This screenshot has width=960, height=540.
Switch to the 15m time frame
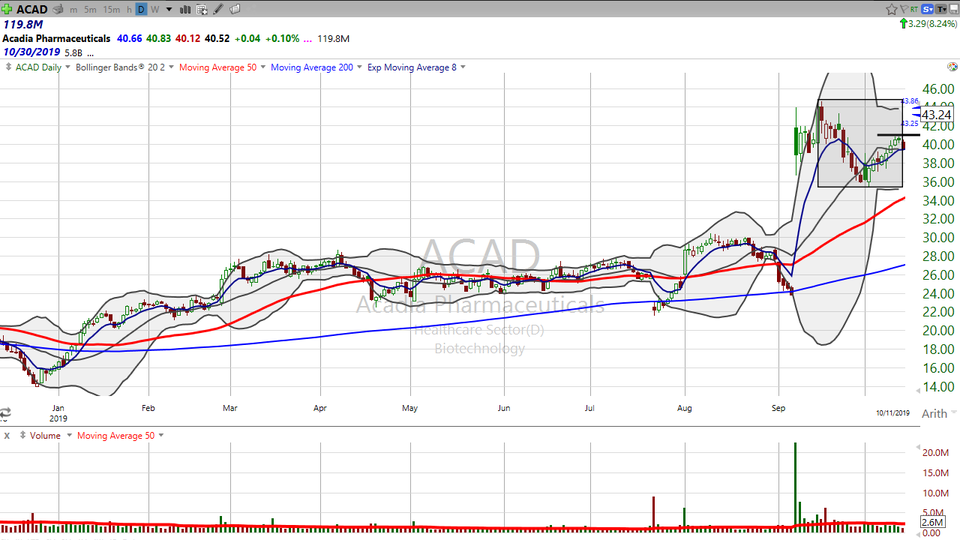(111, 9)
